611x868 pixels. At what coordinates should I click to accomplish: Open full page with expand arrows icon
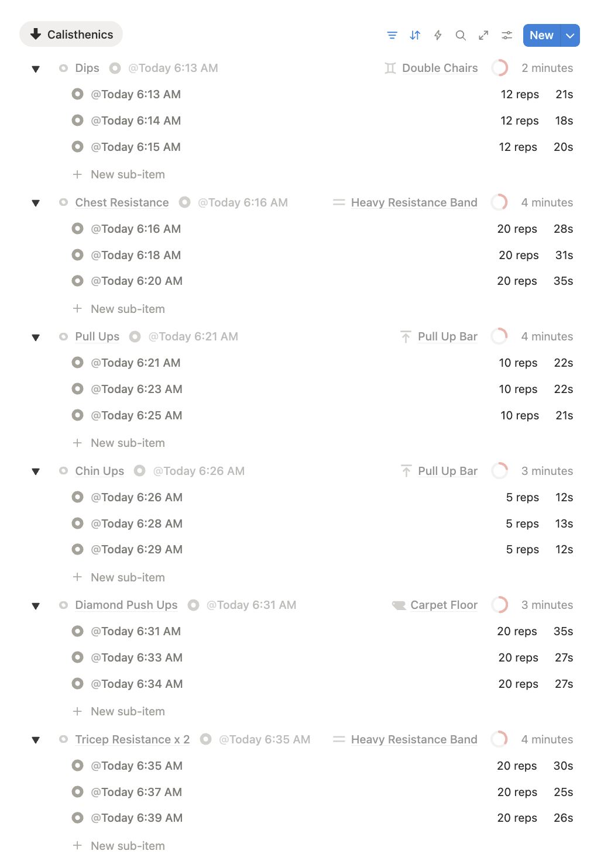(x=483, y=36)
